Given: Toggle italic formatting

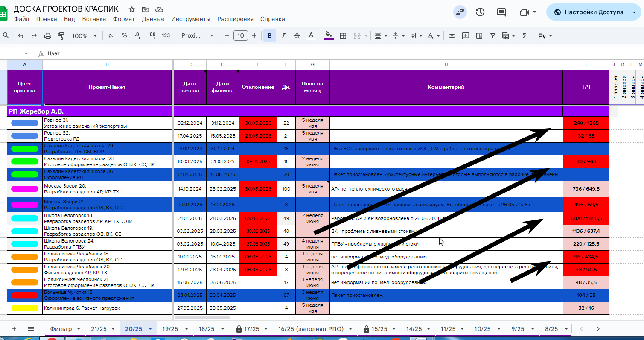Looking at the screenshot, I should [283, 36].
